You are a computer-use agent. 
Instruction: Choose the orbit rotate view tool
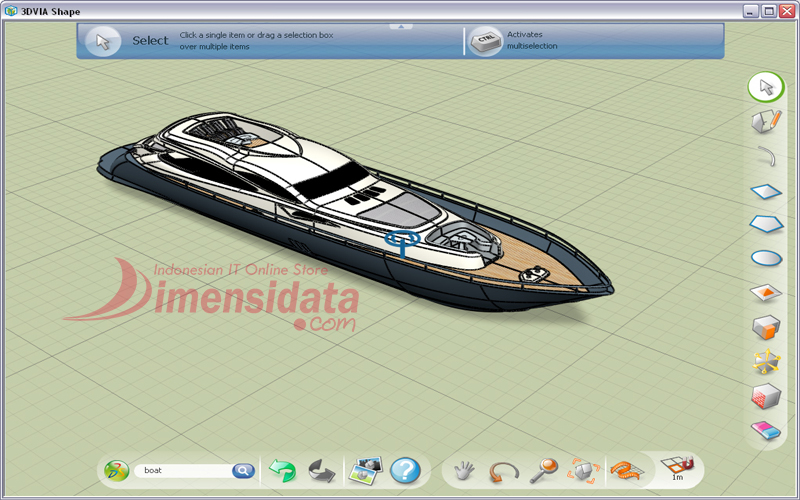[x=504, y=471]
